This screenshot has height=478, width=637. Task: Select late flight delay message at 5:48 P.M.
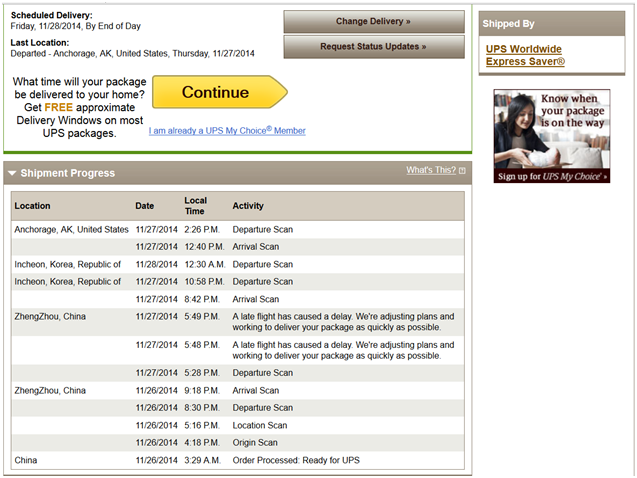point(343,350)
